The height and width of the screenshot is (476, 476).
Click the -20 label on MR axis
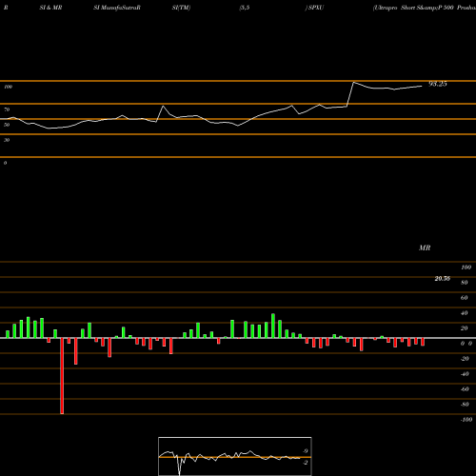point(465,359)
